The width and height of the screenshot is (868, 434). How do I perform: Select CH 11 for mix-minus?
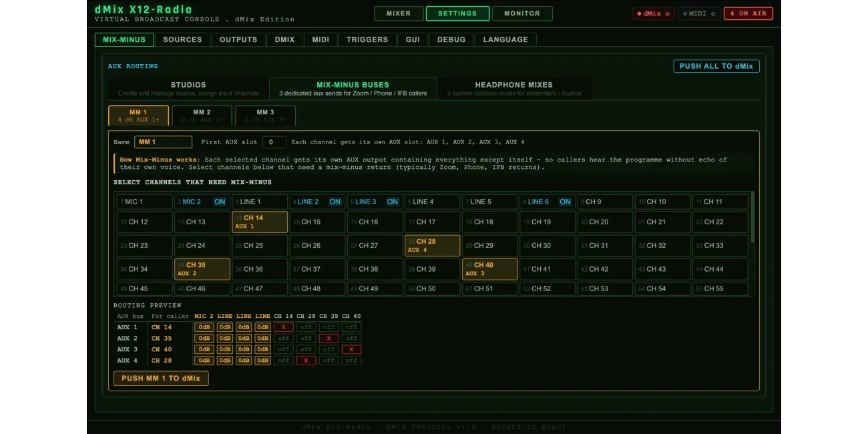pos(720,202)
